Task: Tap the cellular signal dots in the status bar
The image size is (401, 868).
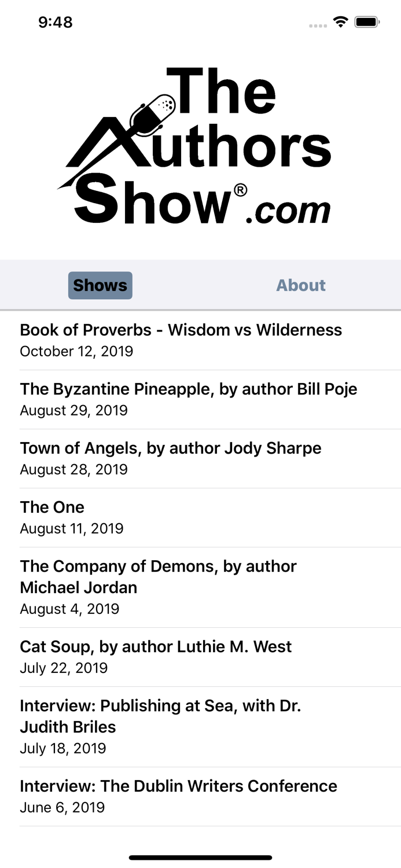Action: (x=318, y=24)
